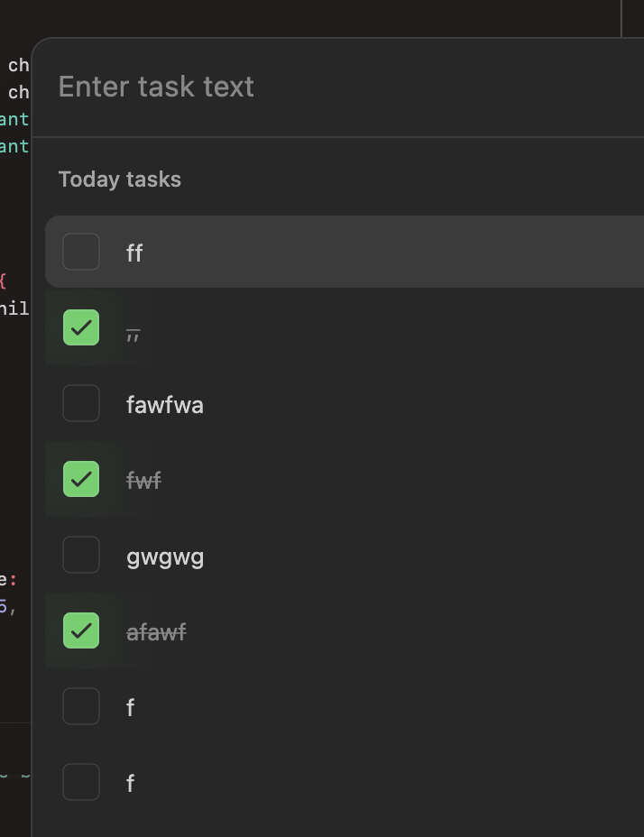
Task: Untick the green checkbox beside 'afawf'
Action: pyautogui.click(x=81, y=630)
